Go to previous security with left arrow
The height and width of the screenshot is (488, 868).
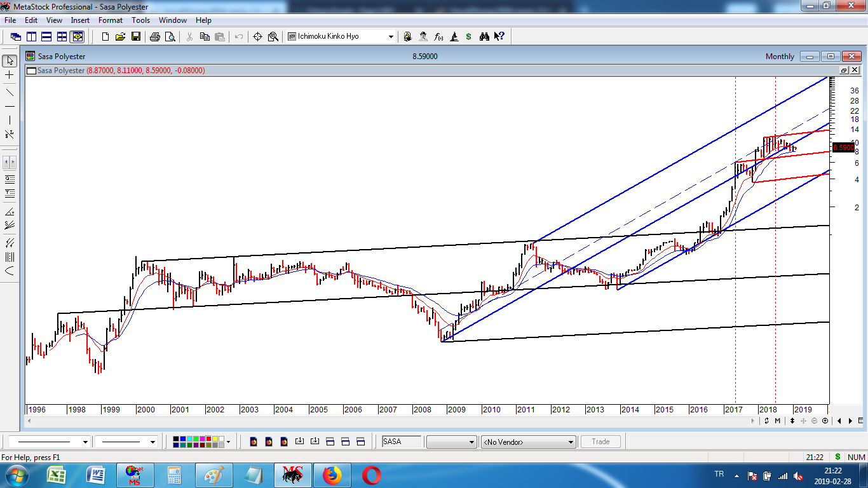840,421
